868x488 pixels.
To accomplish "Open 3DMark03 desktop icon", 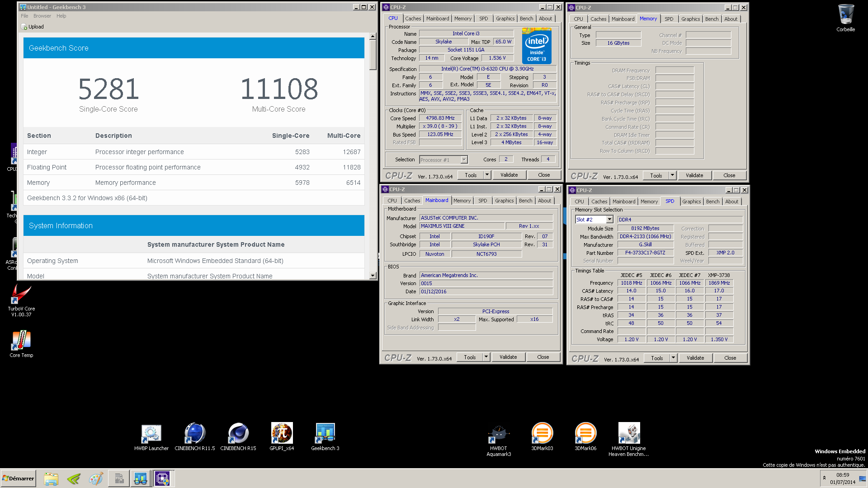I will coord(542,436).
